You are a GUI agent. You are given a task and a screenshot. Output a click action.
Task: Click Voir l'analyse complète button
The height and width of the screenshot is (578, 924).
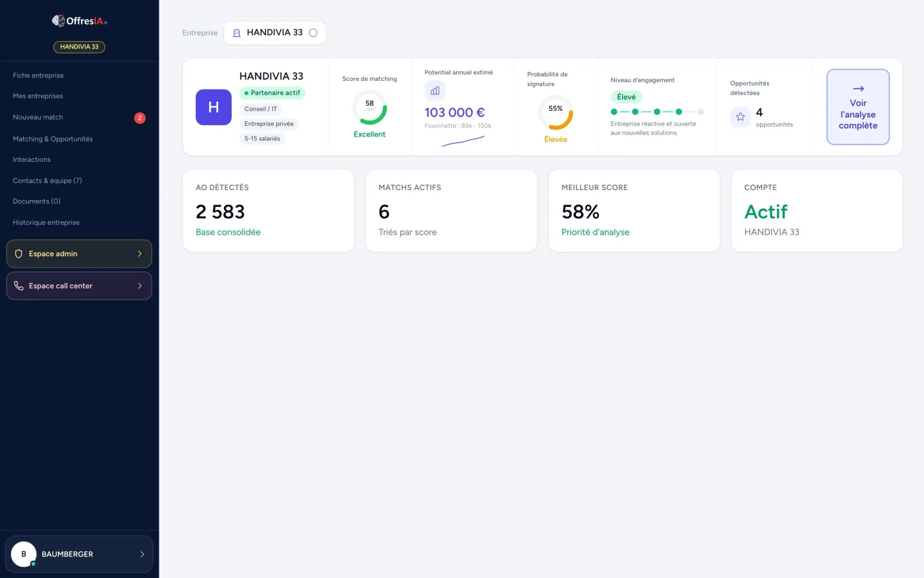pyautogui.click(x=858, y=107)
